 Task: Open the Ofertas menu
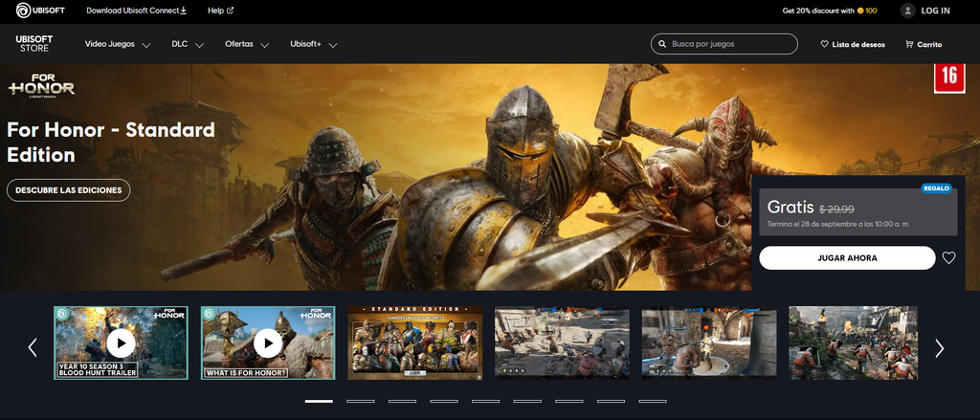239,44
